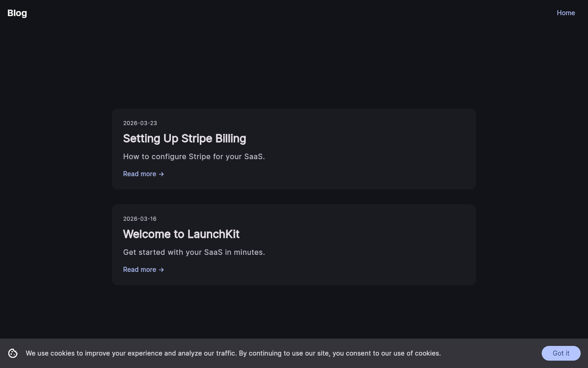Click the Setting Up Stripe Billing title
This screenshot has height=368, width=588.
(184, 138)
